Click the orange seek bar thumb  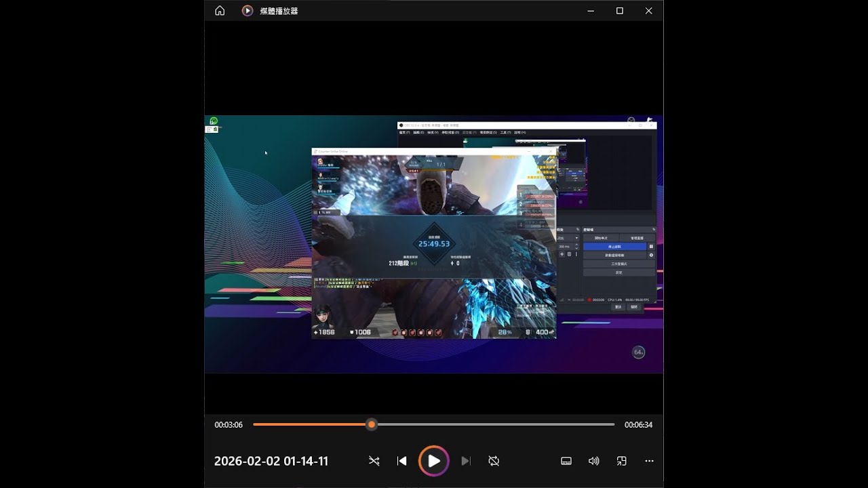coord(372,424)
